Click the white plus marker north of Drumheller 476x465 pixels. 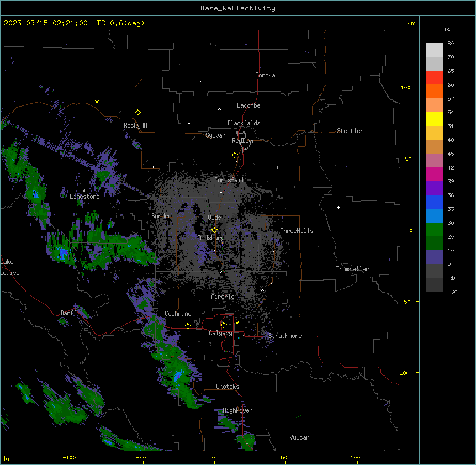338,207
